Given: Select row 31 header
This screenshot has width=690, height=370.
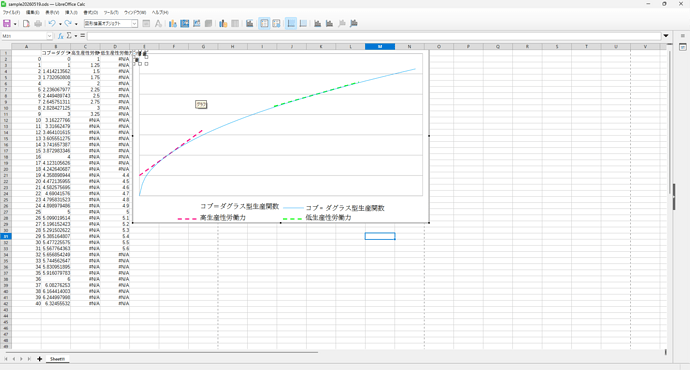Looking at the screenshot, I should click(x=6, y=236).
